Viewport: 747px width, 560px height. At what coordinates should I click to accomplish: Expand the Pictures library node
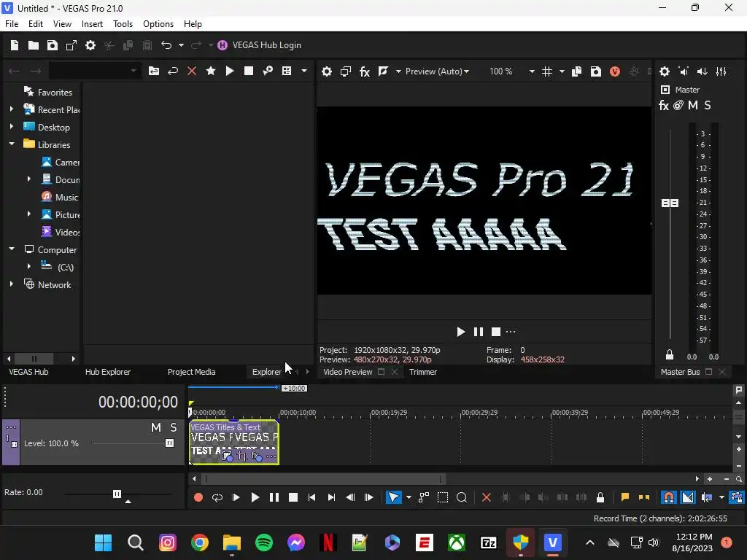click(x=29, y=214)
